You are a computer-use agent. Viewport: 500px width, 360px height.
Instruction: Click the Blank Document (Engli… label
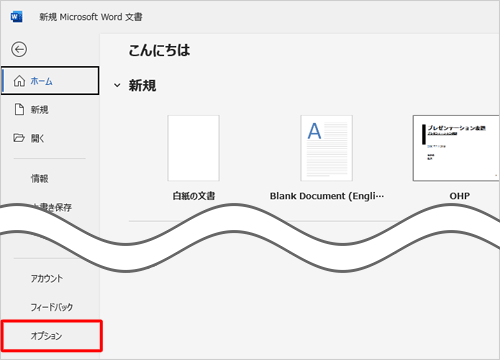pos(327,196)
